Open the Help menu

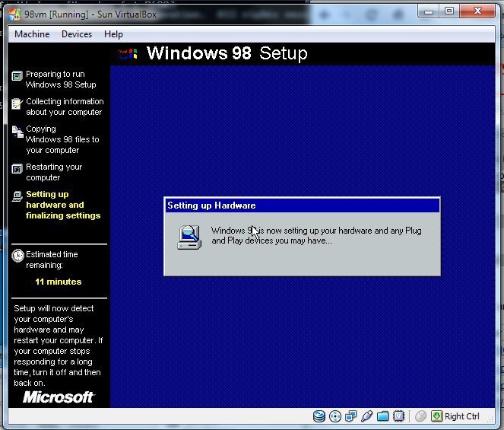click(113, 34)
